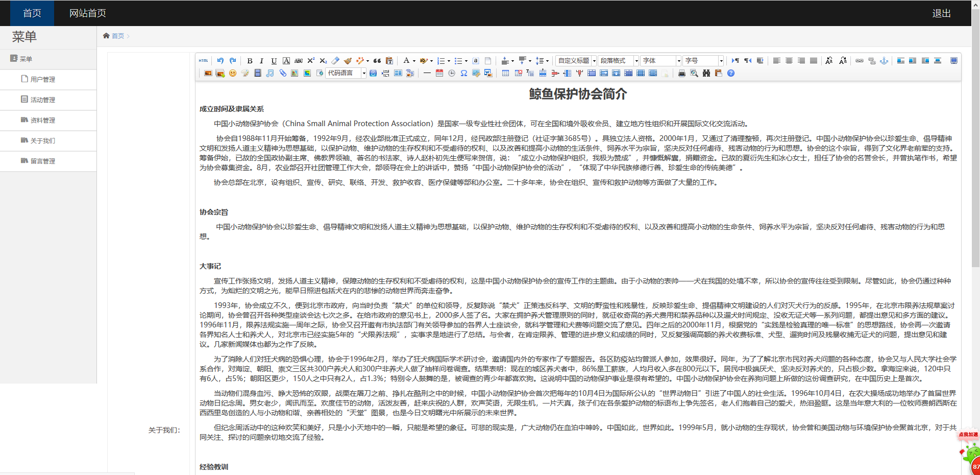Insert single image from toolbar

click(x=208, y=73)
